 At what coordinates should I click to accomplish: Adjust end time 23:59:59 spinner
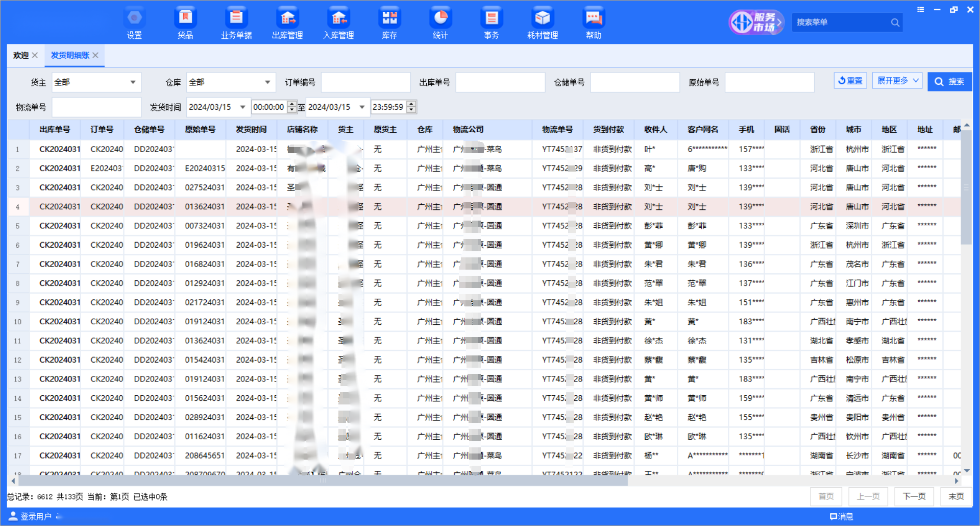[411, 107]
